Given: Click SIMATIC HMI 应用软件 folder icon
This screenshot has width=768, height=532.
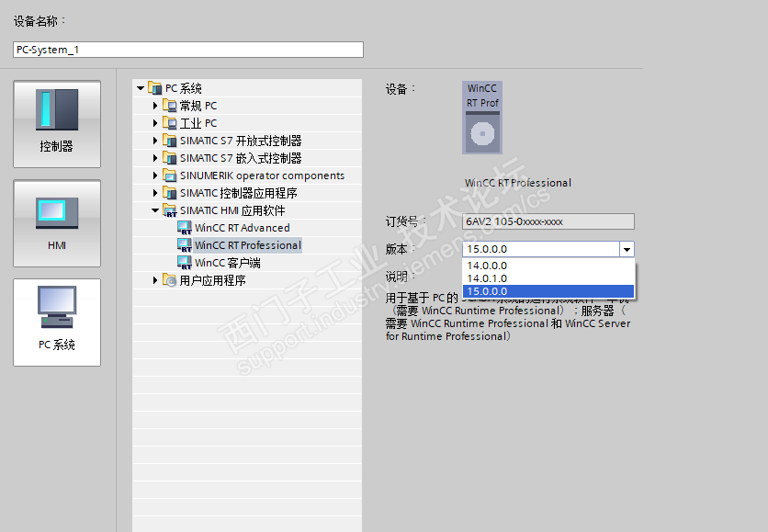Looking at the screenshot, I should [169, 210].
